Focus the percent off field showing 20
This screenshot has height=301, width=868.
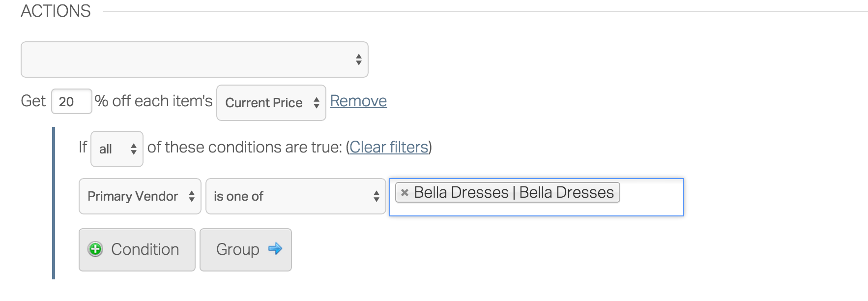coord(72,101)
